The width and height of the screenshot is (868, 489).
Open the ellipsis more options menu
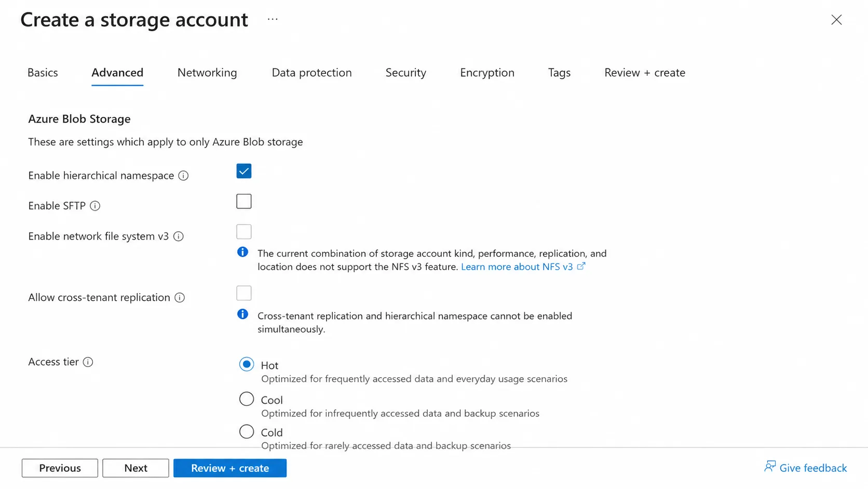273,20
